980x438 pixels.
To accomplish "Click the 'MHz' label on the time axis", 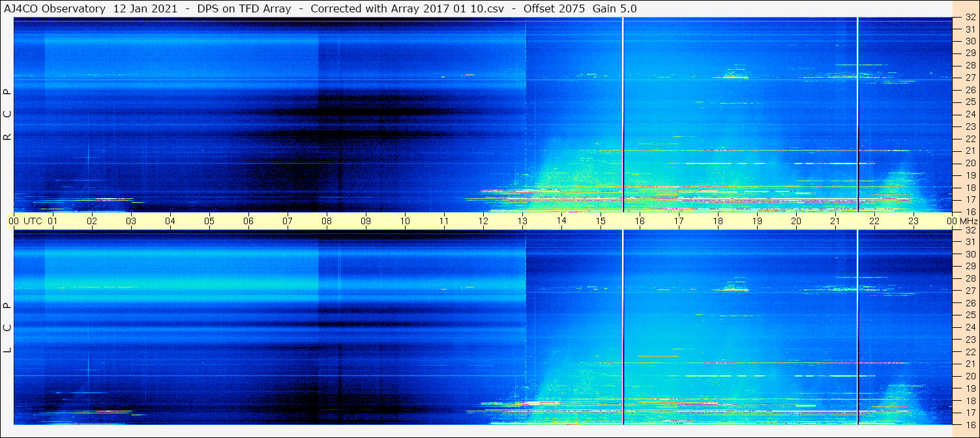I will 969,221.
